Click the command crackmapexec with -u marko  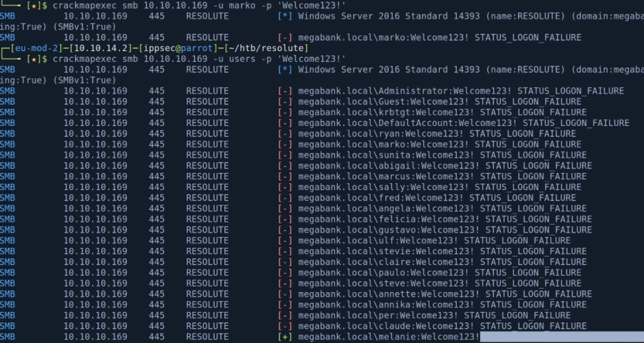point(200,6)
